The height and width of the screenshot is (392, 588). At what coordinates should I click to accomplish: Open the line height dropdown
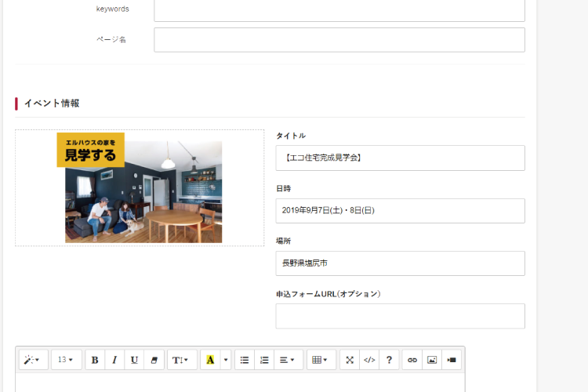(182, 360)
